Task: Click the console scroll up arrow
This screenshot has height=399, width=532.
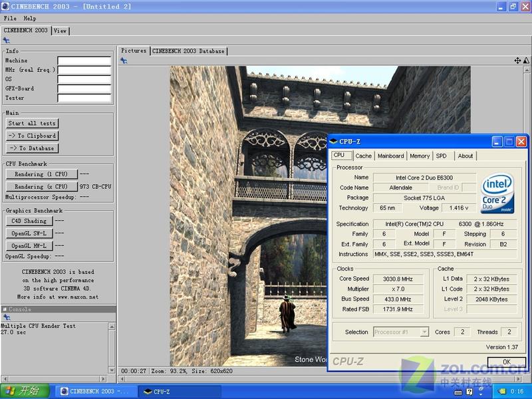Action: (112, 327)
